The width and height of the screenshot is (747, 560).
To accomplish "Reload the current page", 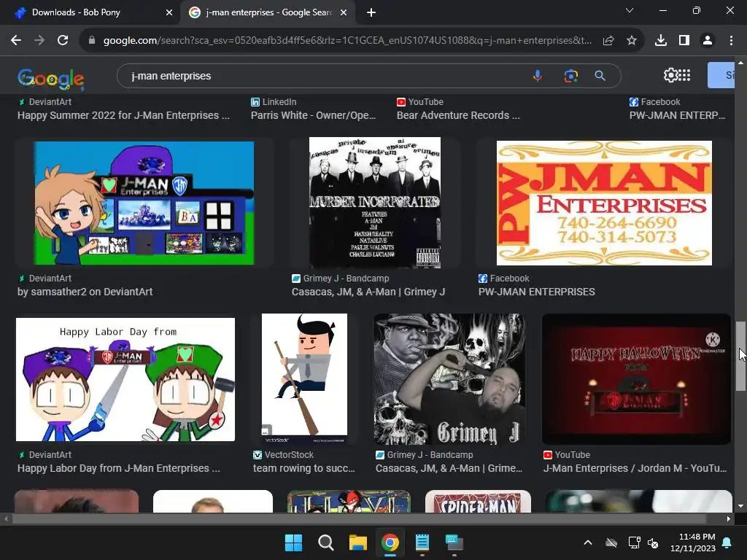I will point(63,41).
